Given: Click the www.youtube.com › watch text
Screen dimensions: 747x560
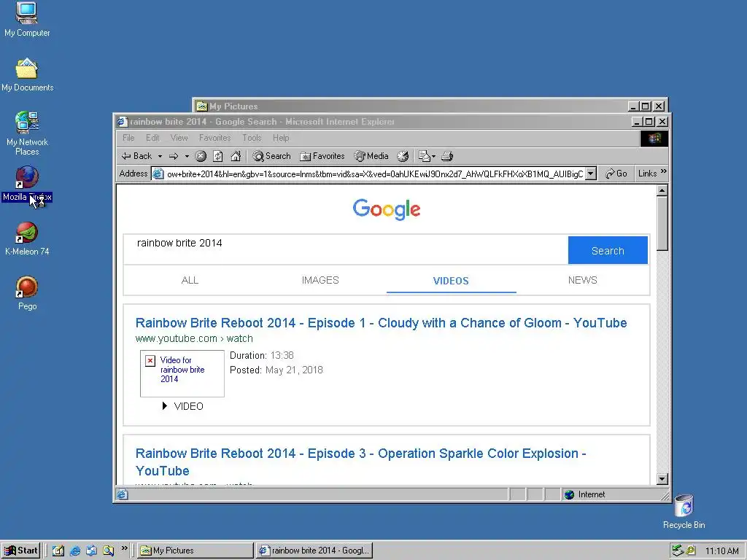Looking at the screenshot, I should 194,338.
